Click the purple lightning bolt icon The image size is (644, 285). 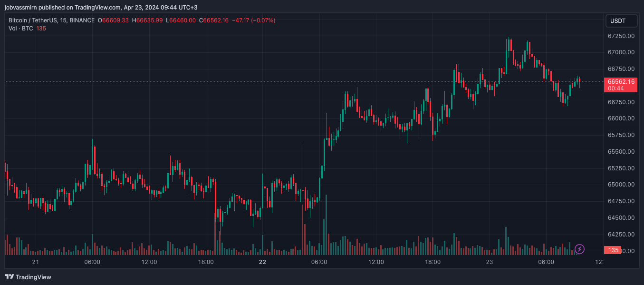[x=579, y=249]
